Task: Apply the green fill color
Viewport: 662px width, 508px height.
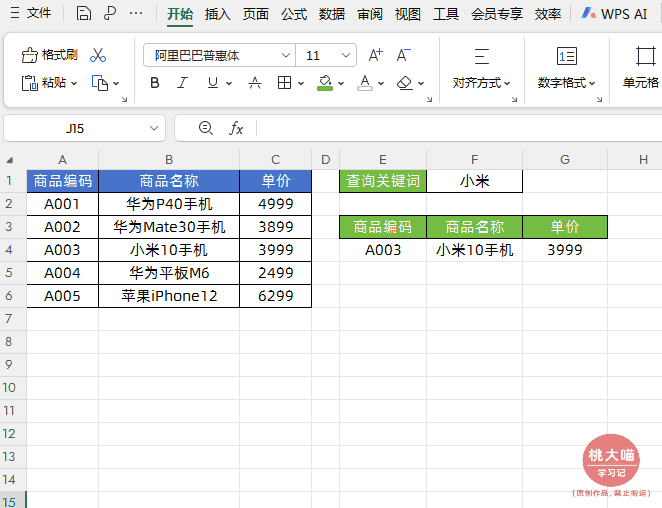Action: tap(325, 83)
